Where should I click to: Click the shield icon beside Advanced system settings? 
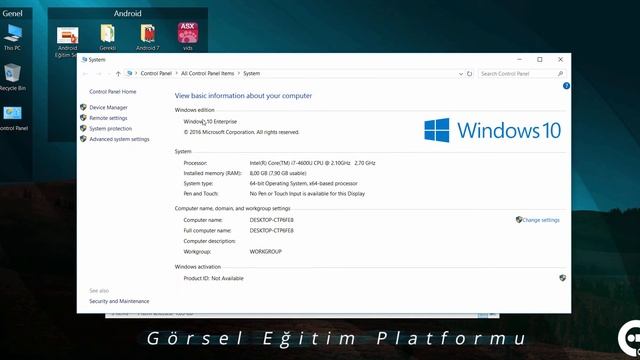point(83,139)
